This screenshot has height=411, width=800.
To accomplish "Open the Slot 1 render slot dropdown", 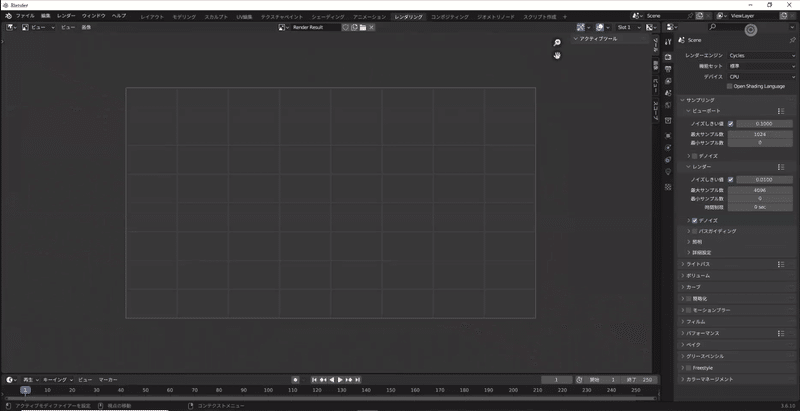I will [x=629, y=27].
